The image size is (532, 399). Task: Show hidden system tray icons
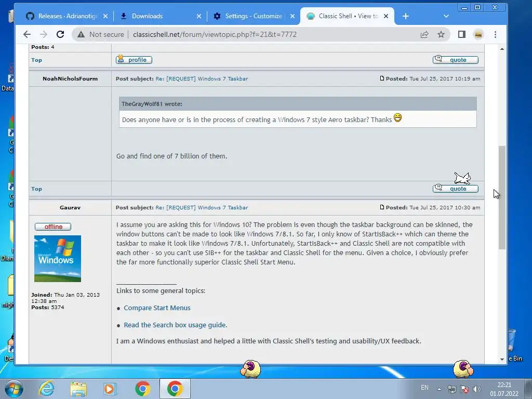439,389
